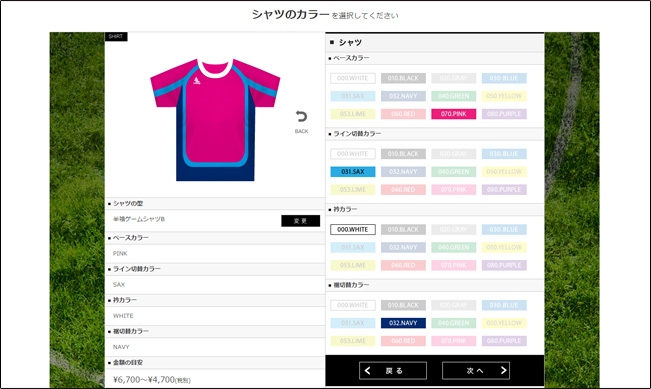651x389 pixels.
Task: Pick hem color 050.YELLOW
Action: [504, 323]
